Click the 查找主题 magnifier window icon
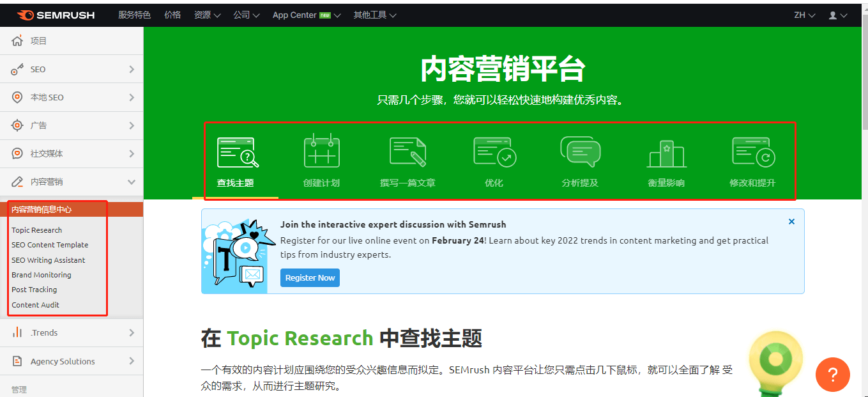This screenshot has height=397, width=868. tap(238, 152)
